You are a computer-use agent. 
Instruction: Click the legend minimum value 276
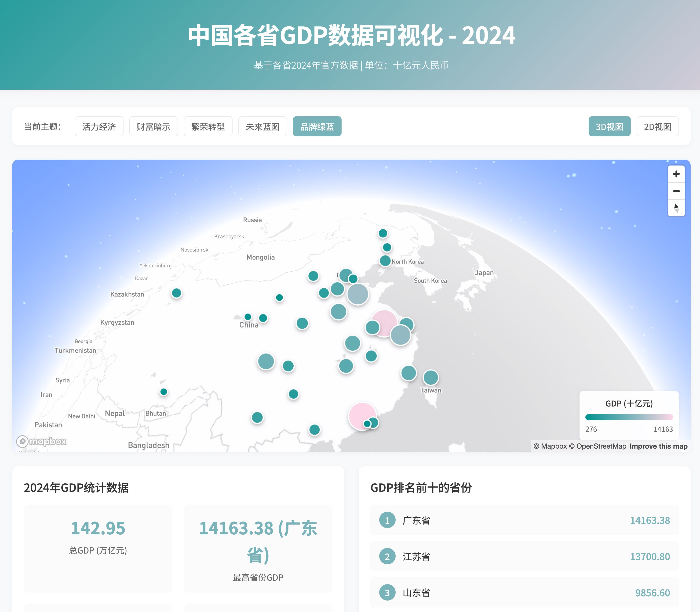[591, 429]
